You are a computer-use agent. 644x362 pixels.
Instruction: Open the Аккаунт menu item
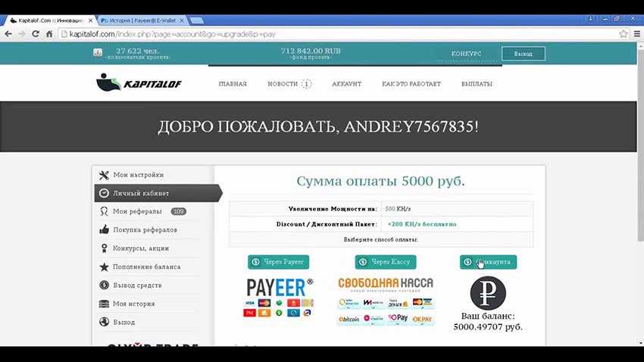(x=347, y=84)
